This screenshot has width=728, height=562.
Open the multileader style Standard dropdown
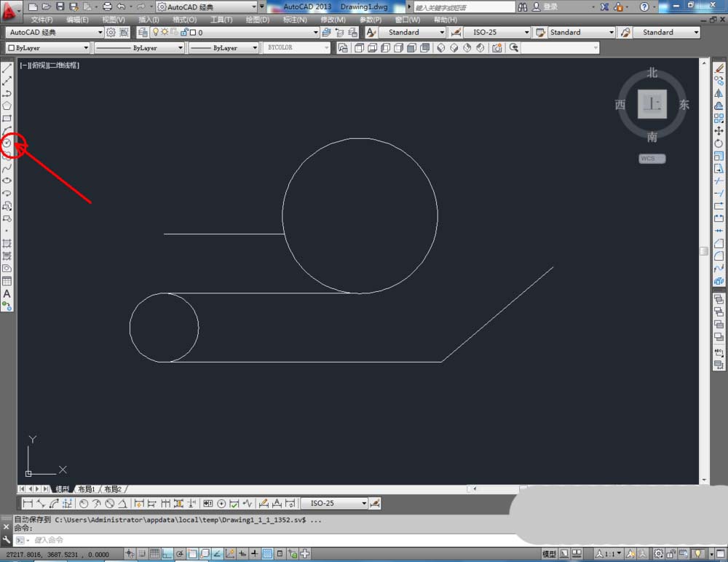coord(695,32)
